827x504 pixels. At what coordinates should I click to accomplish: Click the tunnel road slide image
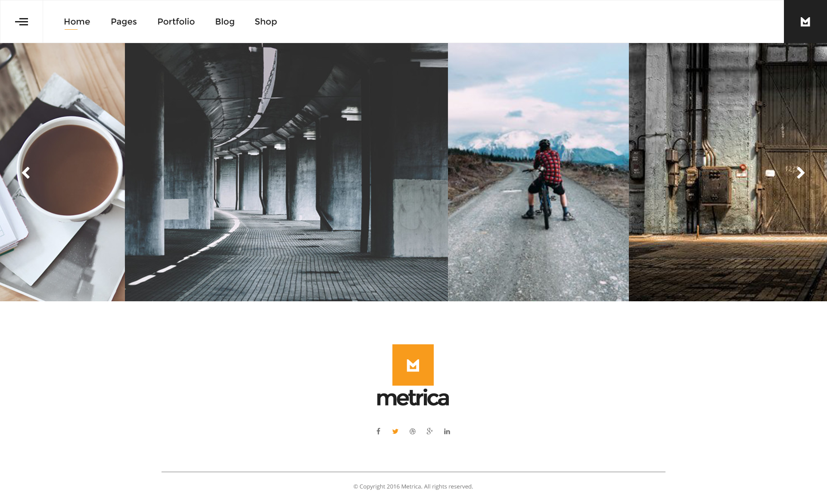point(286,172)
